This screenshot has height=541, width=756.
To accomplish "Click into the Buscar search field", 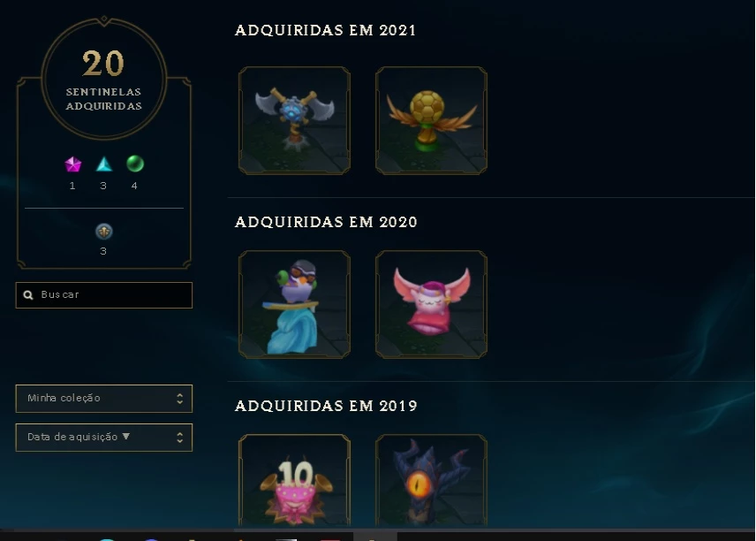I will [104, 295].
